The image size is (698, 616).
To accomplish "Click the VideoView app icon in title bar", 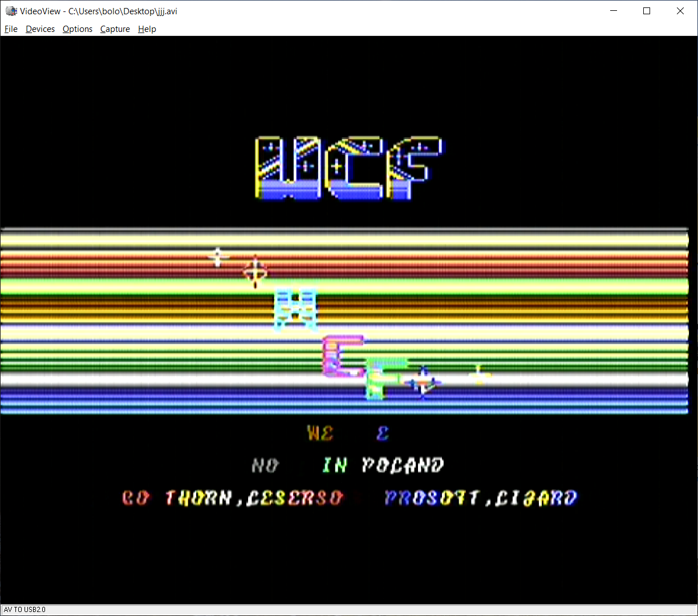I will (11, 11).
